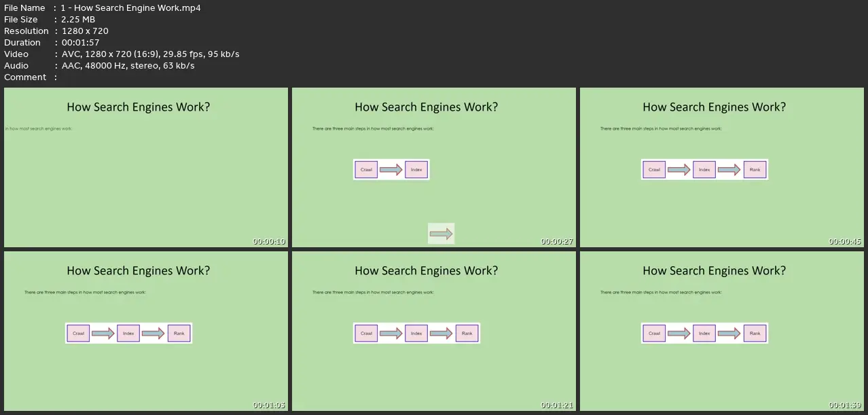Click the Crawl box in the 00:00:27 frame

(366, 170)
